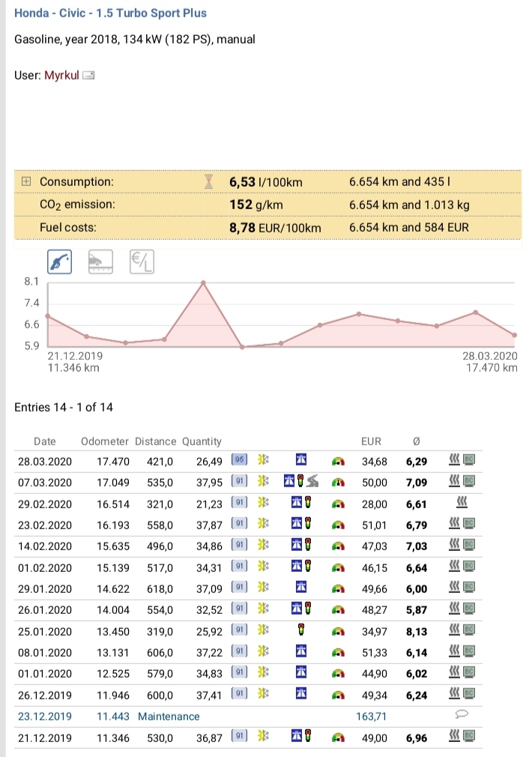This screenshot has width=532, height=757.
Task: Click the heating icon on 28.03.2020 row
Action: [x=455, y=459]
